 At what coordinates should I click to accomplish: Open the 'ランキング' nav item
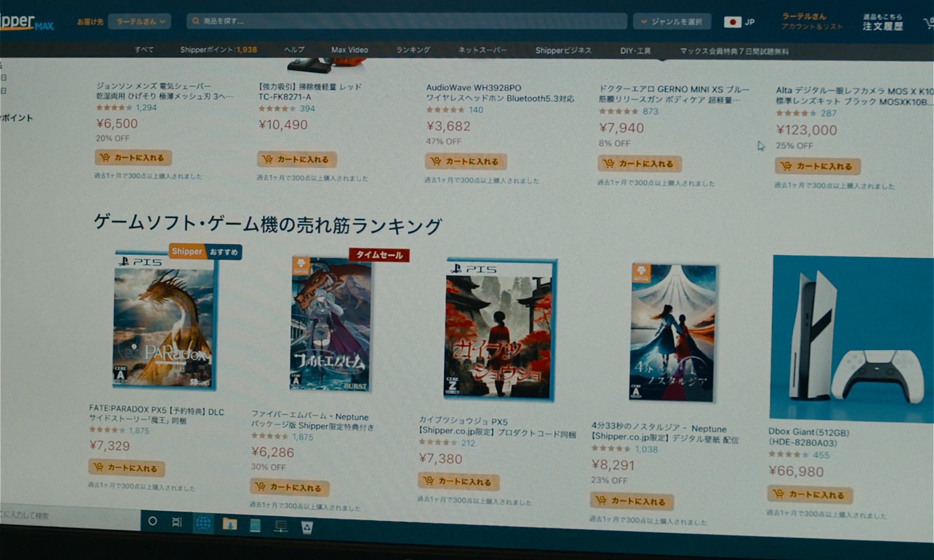(x=413, y=50)
